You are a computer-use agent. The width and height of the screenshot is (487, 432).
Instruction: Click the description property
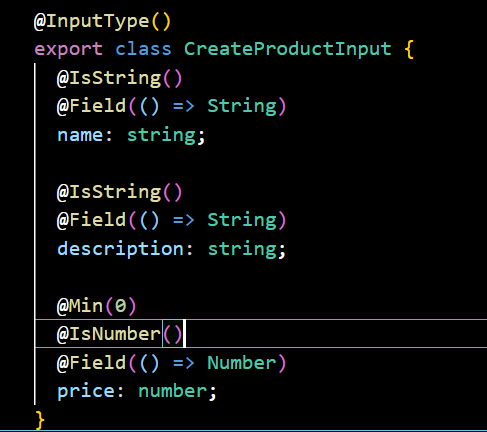point(120,249)
